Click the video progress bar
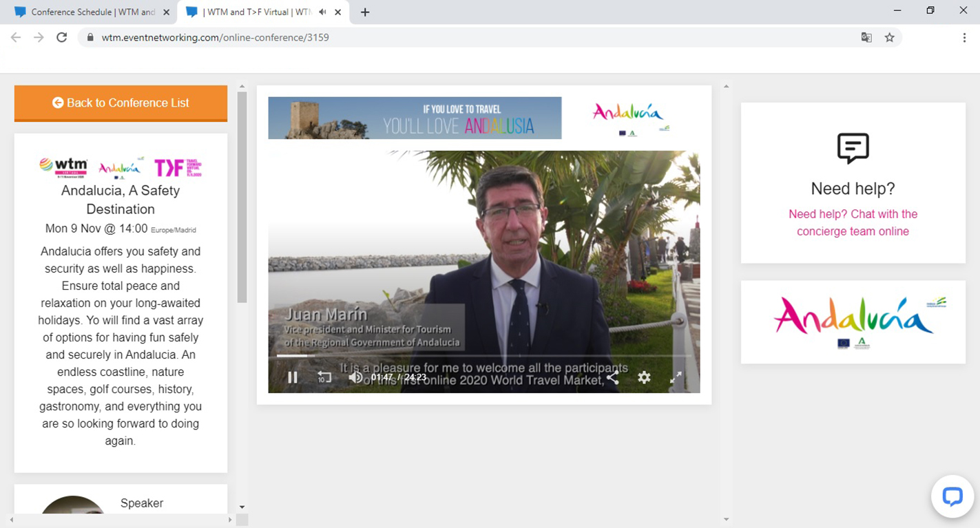The image size is (980, 528). pos(482,356)
